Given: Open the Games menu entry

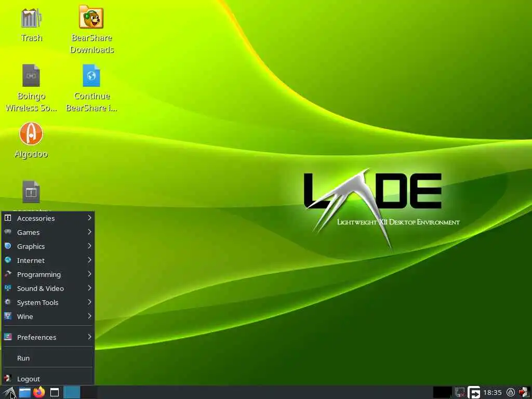Looking at the screenshot, I should [x=48, y=232].
